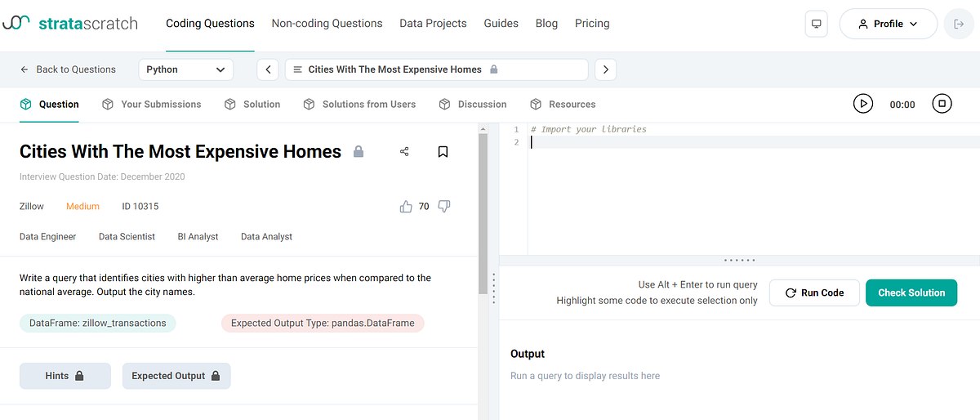The image size is (980, 420).
Task: Click the 00:00 timer display
Action: [x=902, y=105]
